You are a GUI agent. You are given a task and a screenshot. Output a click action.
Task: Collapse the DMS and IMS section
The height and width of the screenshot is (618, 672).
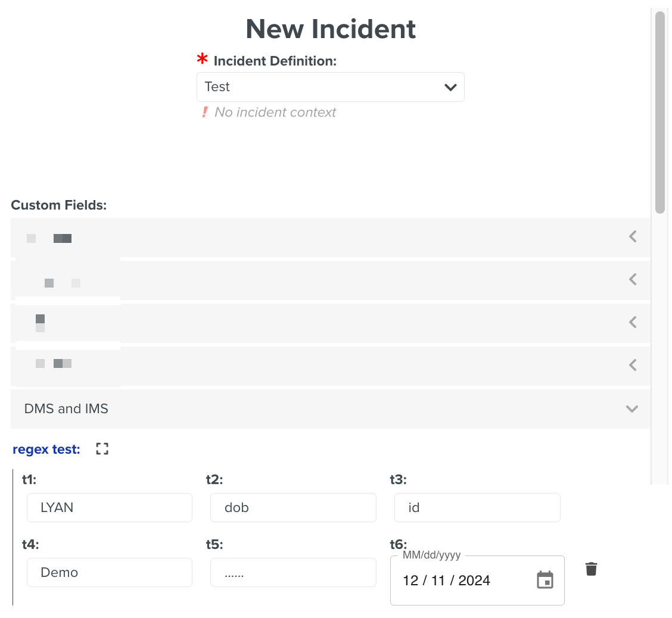[632, 409]
